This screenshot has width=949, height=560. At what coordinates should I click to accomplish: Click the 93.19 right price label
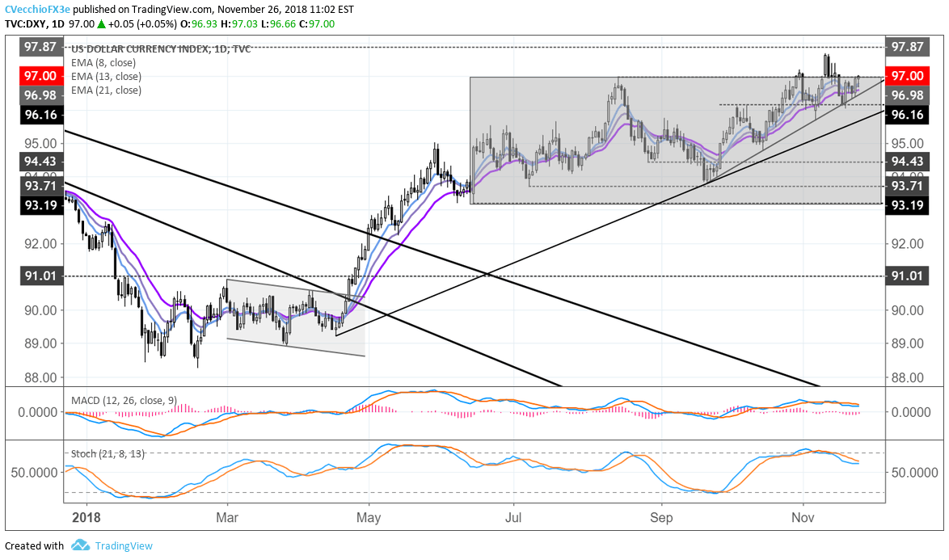907,205
